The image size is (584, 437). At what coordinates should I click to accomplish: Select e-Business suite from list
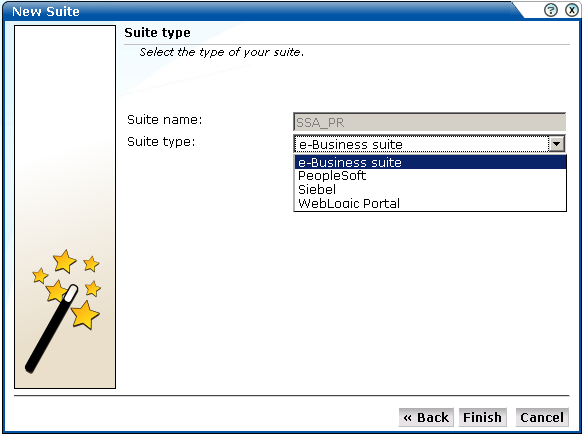pos(430,162)
